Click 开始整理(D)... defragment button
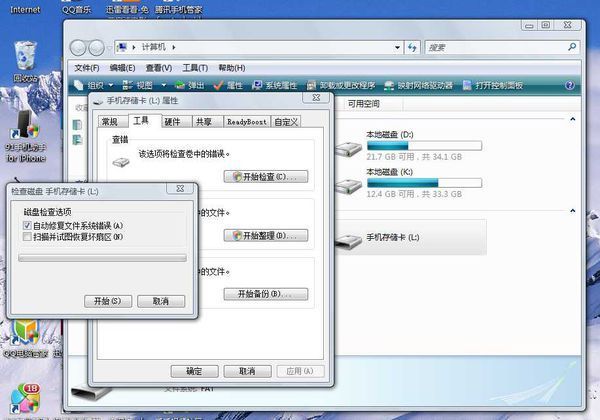The height and width of the screenshot is (420, 600). point(265,235)
